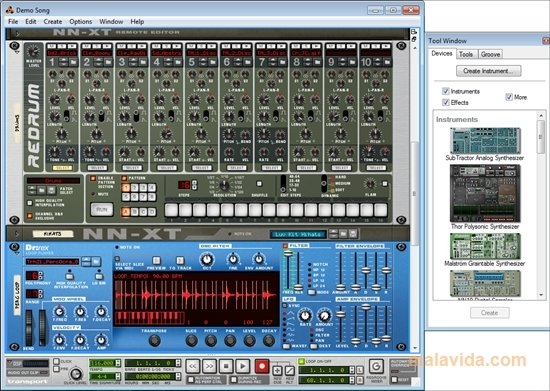Image resolution: width=550 pixels, height=391 pixels.
Task: Toggle Quantize During Rec checkbox
Action: [234, 380]
